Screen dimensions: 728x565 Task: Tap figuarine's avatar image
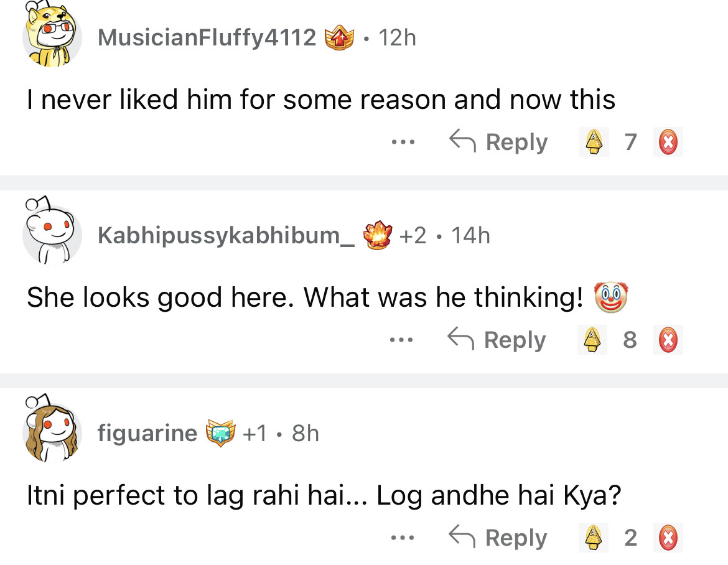[x=51, y=429]
